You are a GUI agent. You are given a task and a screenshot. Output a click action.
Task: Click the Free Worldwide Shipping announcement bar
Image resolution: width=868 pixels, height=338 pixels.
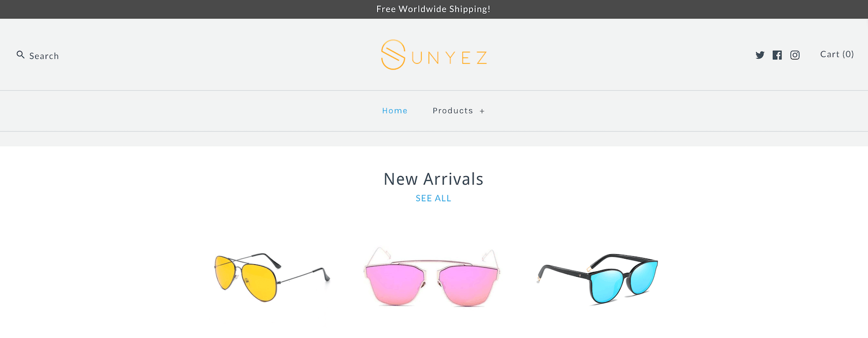tap(434, 9)
